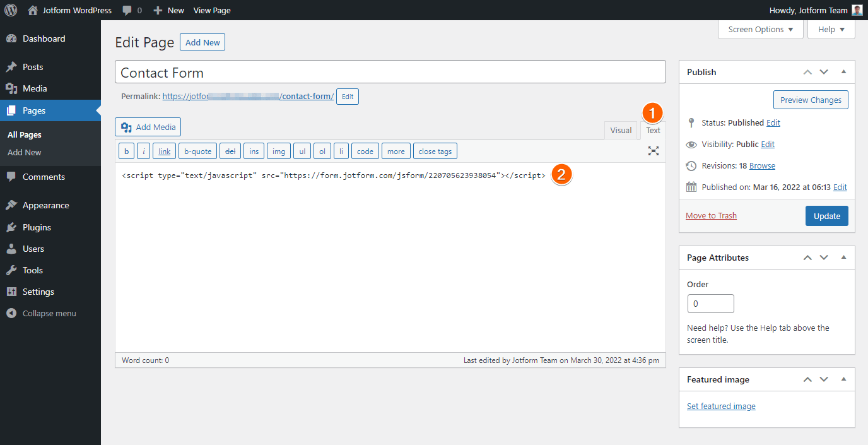
Task: Click the del quicktag button
Action: [230, 151]
